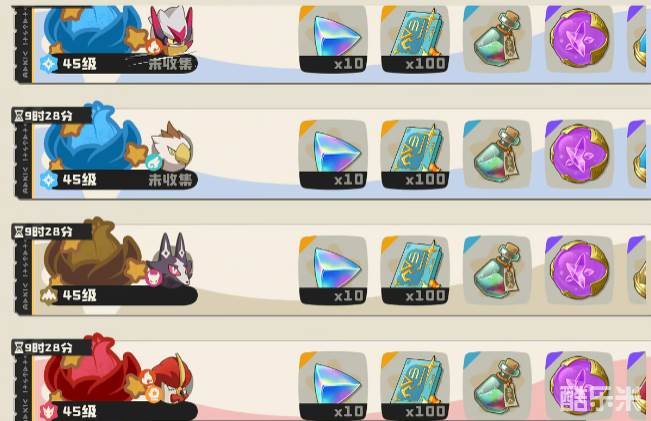Select the dark fox creature portrait
Image resolution: width=651 pixels, height=421 pixels.
coord(170,261)
